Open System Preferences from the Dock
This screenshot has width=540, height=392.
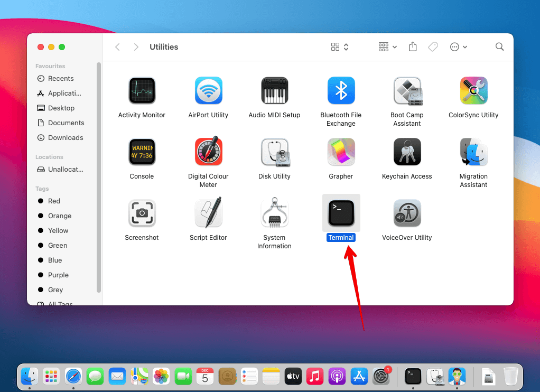(x=381, y=376)
